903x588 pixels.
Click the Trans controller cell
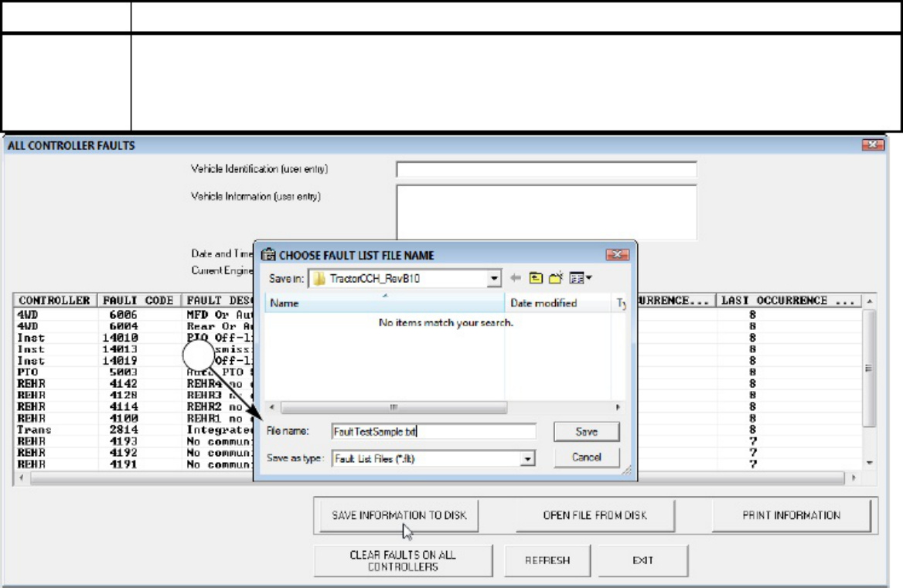(34, 430)
